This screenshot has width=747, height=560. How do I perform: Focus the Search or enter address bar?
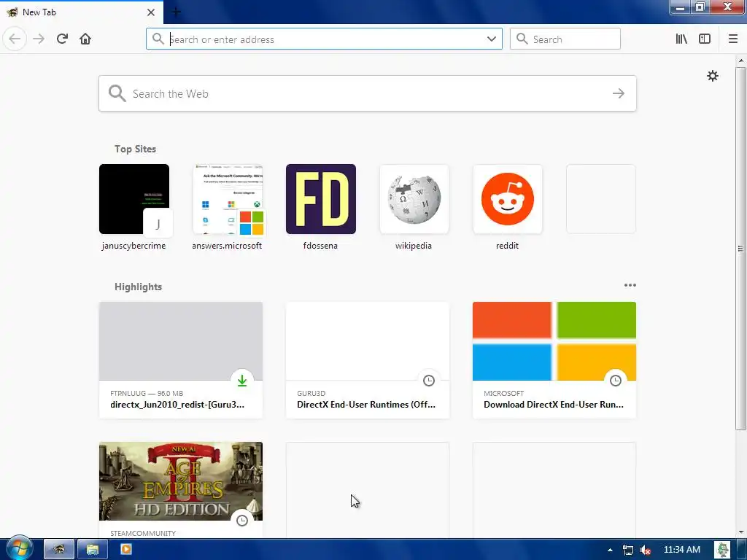click(x=324, y=39)
